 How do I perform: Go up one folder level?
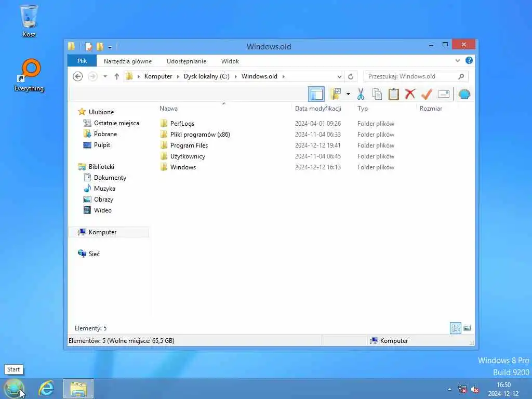117,76
